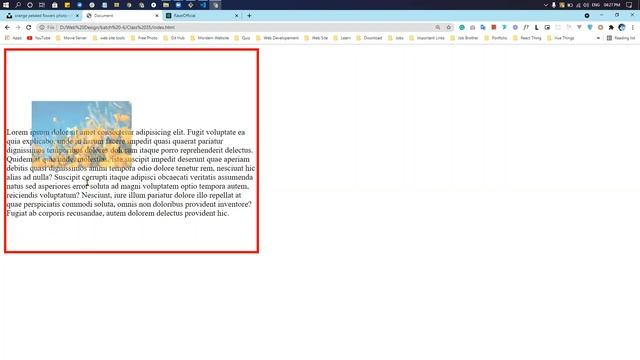The image size is (640, 360).
Task: Click the blue shield extension icon
Action: click(590, 27)
